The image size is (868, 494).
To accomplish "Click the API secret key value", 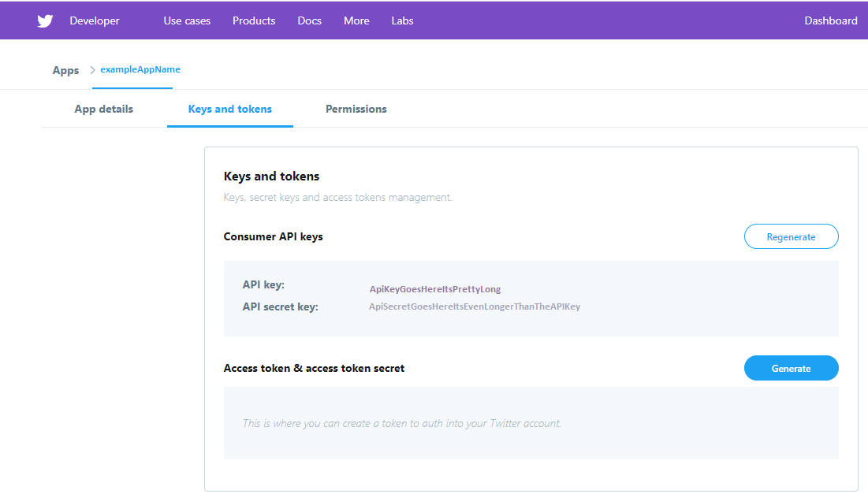I will click(475, 306).
